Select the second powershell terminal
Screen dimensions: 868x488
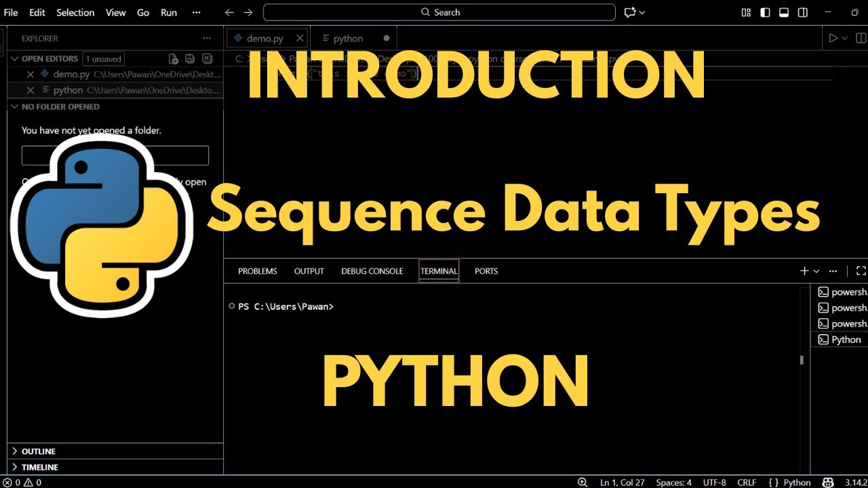[x=840, y=308]
